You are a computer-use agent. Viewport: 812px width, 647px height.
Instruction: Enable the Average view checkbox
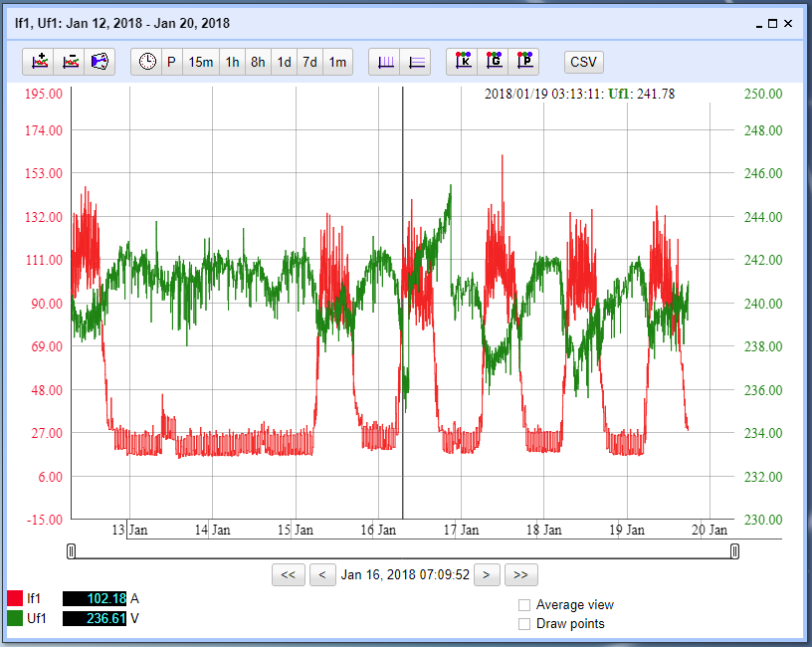coord(524,605)
